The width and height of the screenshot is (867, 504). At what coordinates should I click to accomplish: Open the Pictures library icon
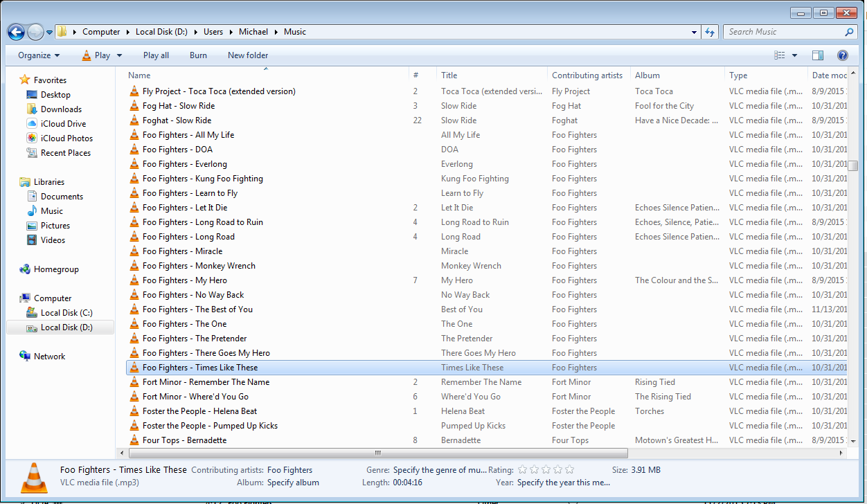32,225
